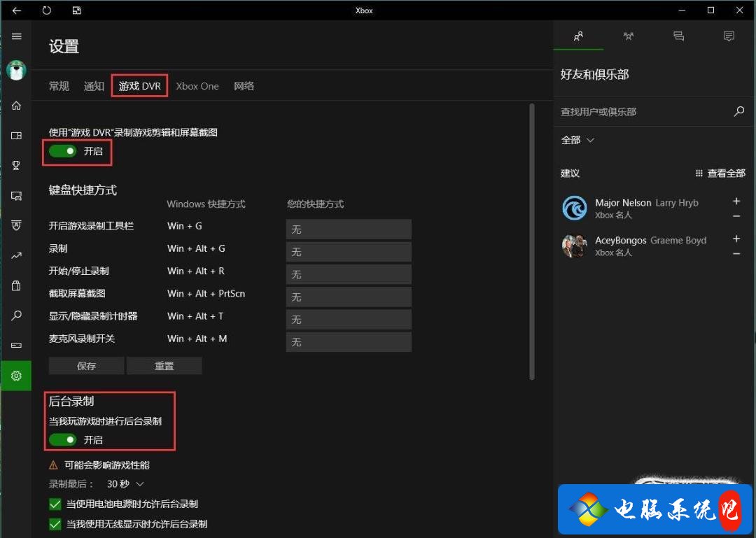
Task: Switch to the 通知 tab
Action: (94, 86)
